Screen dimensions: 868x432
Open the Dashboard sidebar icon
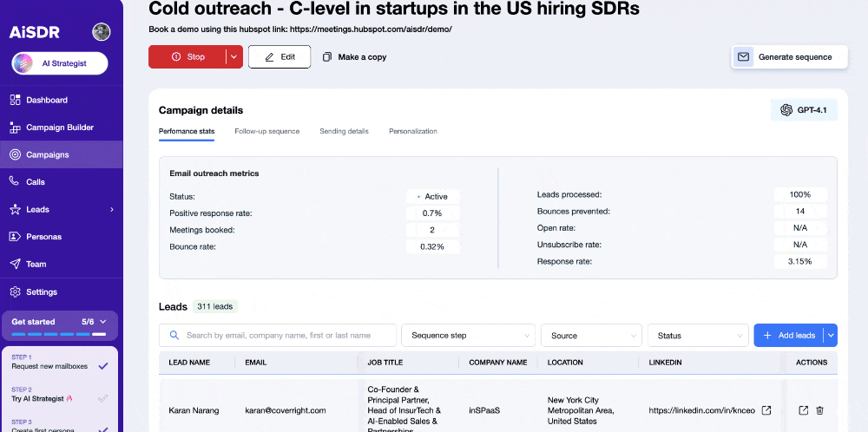(15, 100)
